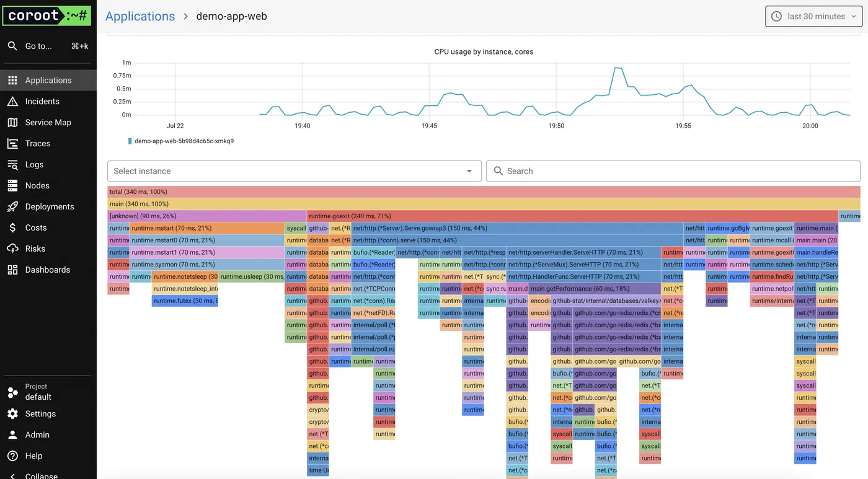Image resolution: width=868 pixels, height=479 pixels.
Task: Open the Risks page
Action: point(48,248)
